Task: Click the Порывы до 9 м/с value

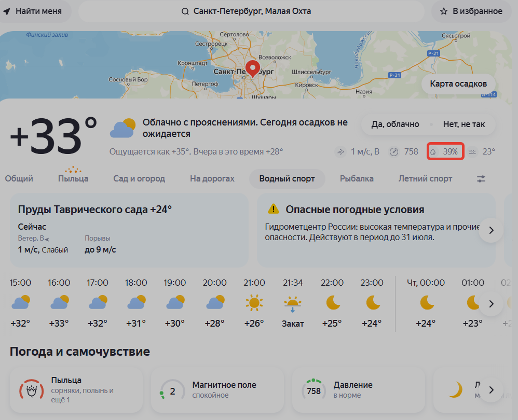Action: click(x=100, y=250)
